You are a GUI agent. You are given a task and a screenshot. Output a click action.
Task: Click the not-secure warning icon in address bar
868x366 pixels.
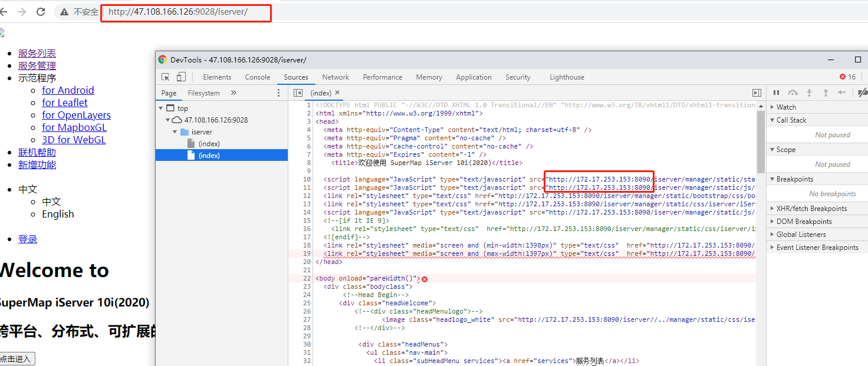[x=64, y=12]
